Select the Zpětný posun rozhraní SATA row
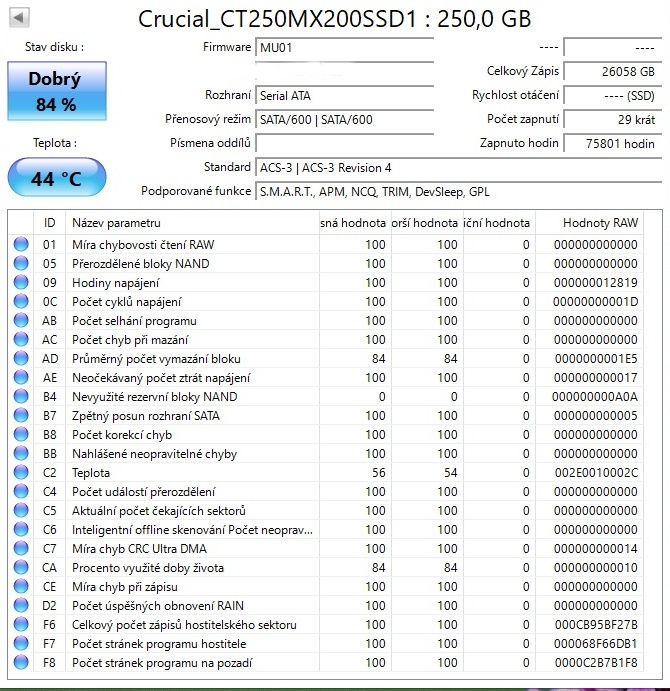670x691 pixels. tap(326, 415)
